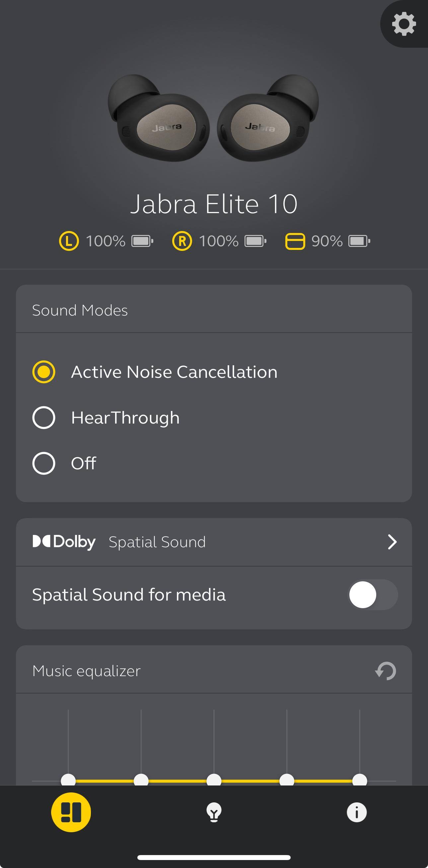Tap the Sound Modes header
The width and height of the screenshot is (428, 868).
pos(80,310)
